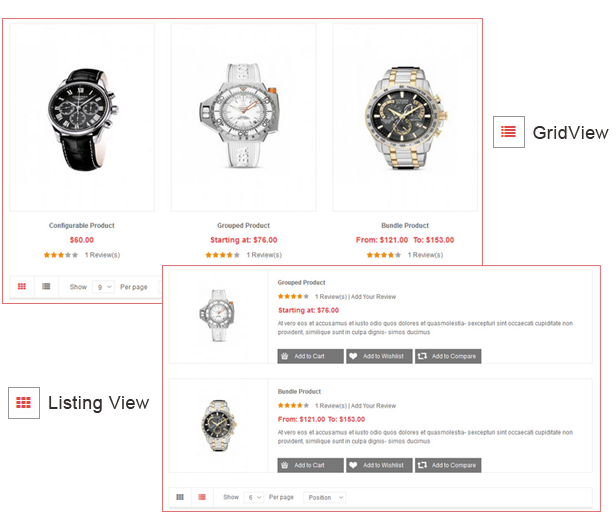Switch to grid view in top toolbar

(x=22, y=286)
